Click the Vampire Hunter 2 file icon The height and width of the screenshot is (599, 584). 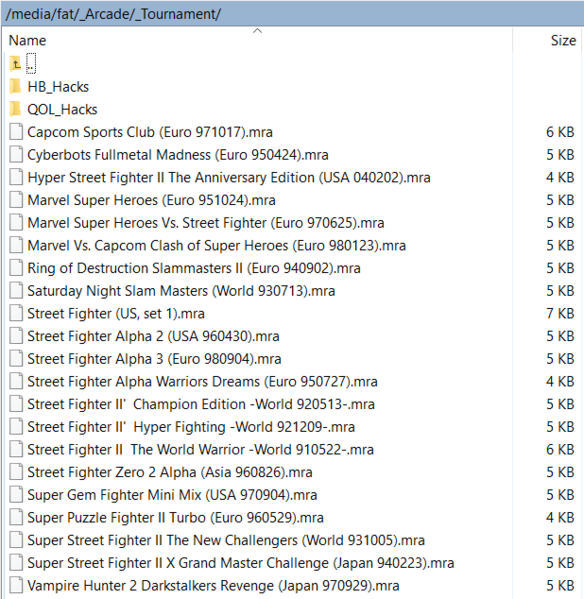pos(16,586)
